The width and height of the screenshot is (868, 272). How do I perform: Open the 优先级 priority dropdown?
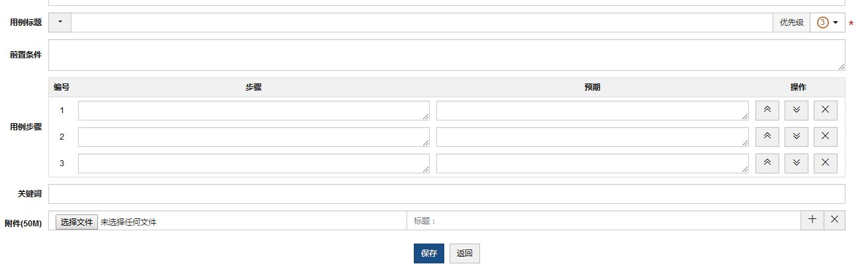point(828,23)
